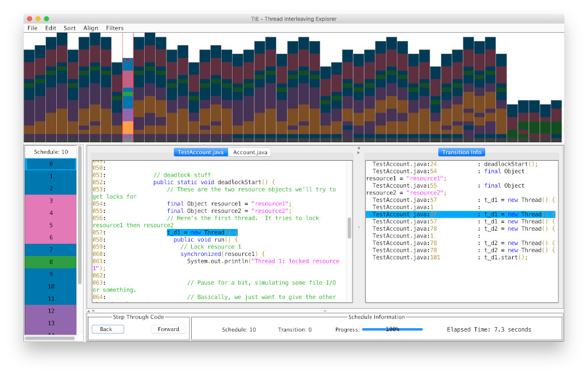Viewport: 588px width, 377px height.
Task: Click the Transition Info header button
Action: tap(462, 152)
